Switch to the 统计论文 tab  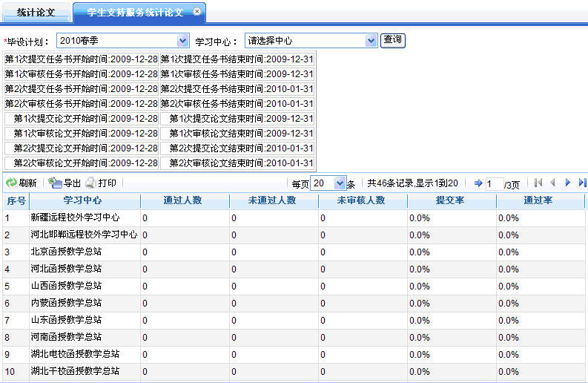[36, 13]
